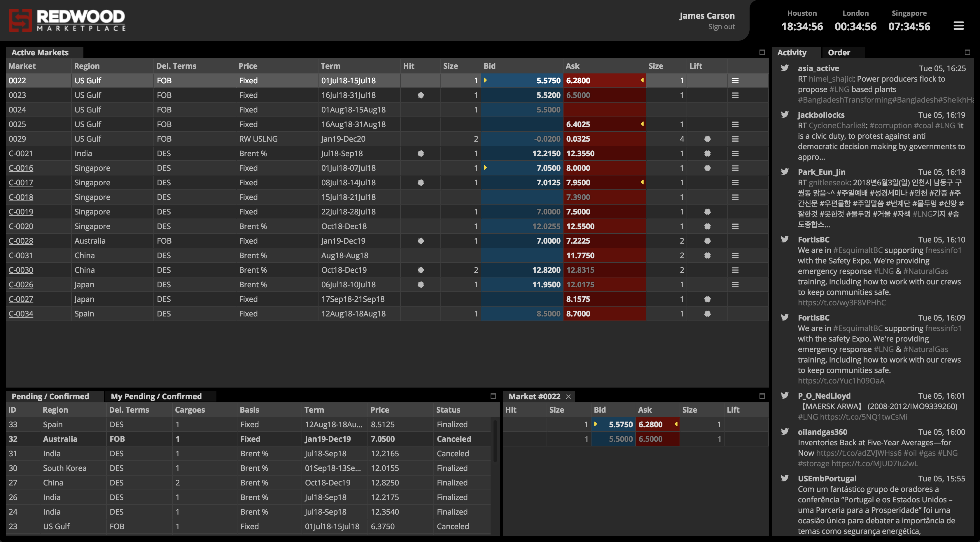Maximize the Active Markets panel

[762, 52]
